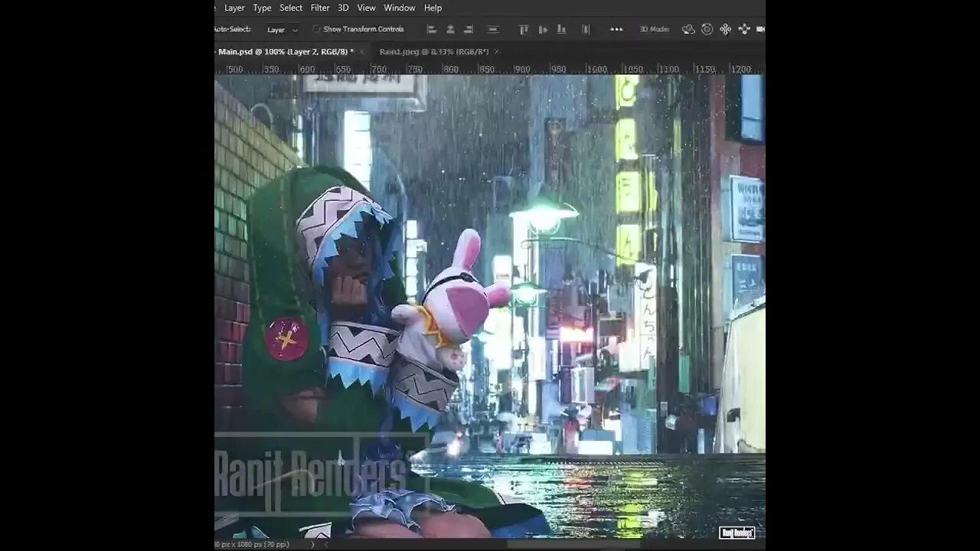
Task: Align right edges in options bar
Action: (469, 29)
